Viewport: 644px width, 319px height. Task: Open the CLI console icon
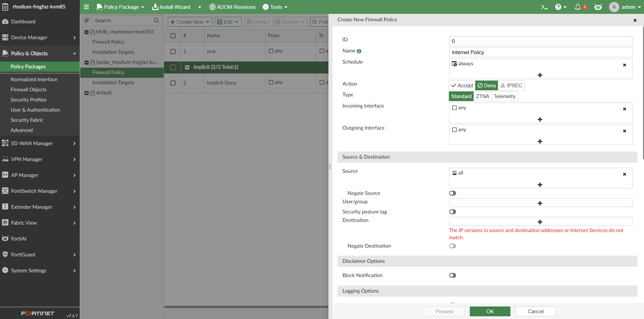pos(544,7)
